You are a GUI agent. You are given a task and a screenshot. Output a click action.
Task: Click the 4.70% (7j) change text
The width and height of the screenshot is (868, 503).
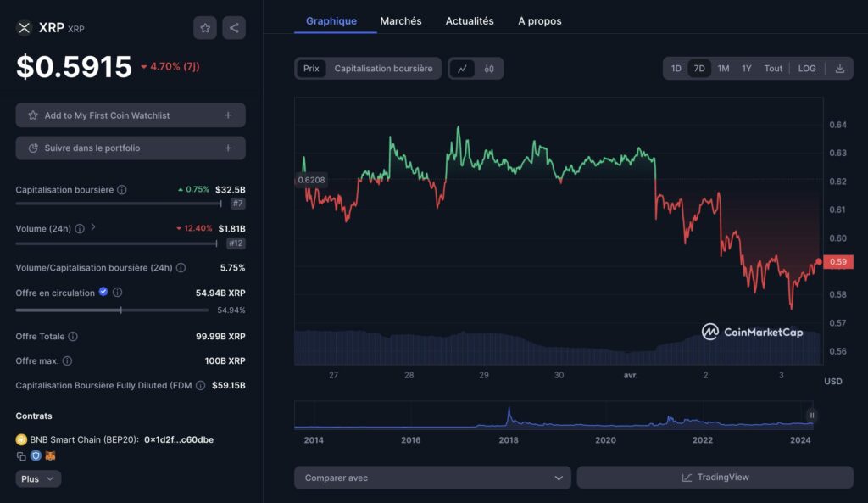click(170, 66)
